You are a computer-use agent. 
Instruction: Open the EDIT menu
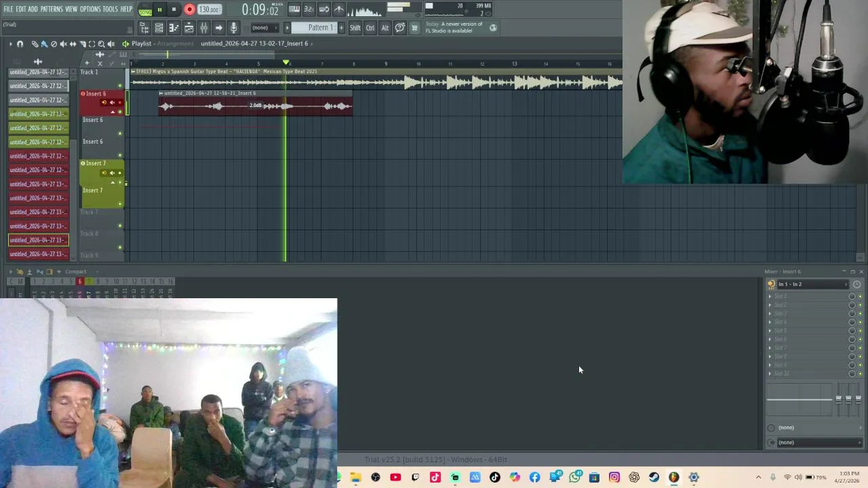pos(21,9)
